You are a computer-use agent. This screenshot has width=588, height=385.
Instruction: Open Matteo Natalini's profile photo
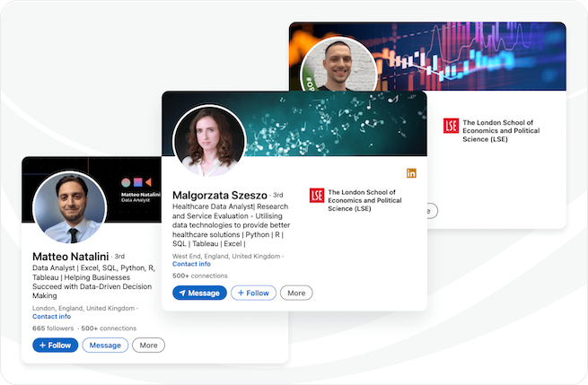tap(69, 207)
